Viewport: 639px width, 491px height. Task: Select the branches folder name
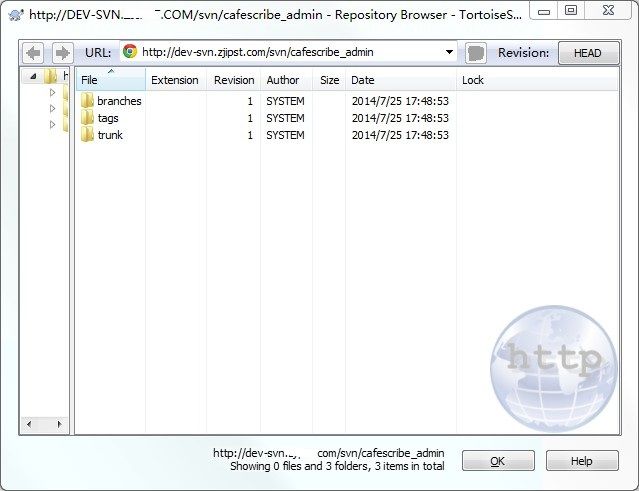(x=119, y=101)
